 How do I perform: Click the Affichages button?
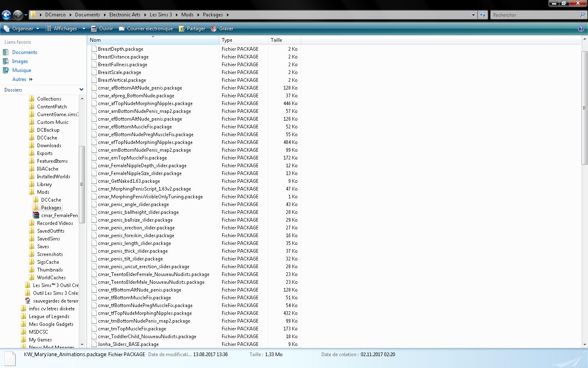[62, 29]
